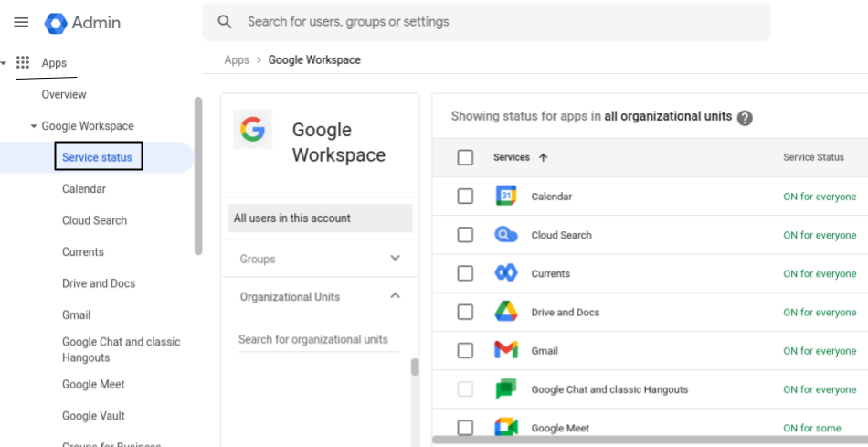This screenshot has height=447, width=868.
Task: Sort services using the up arrow
Action: click(x=543, y=158)
